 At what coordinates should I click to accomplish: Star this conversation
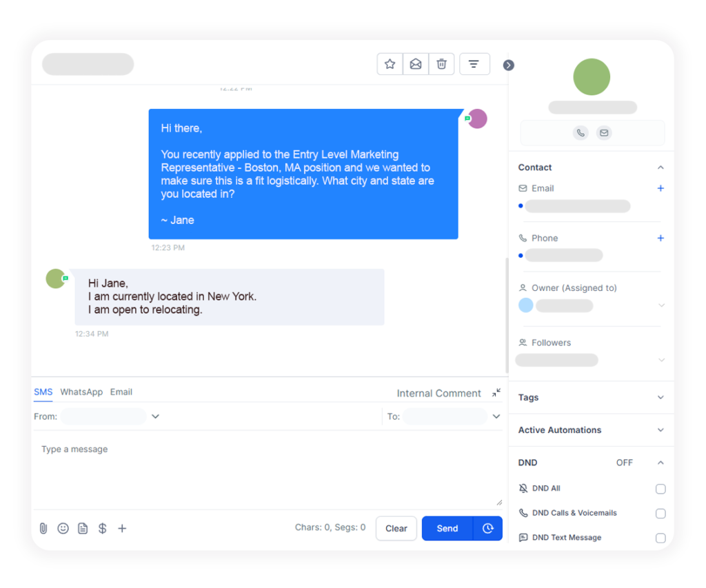click(390, 64)
